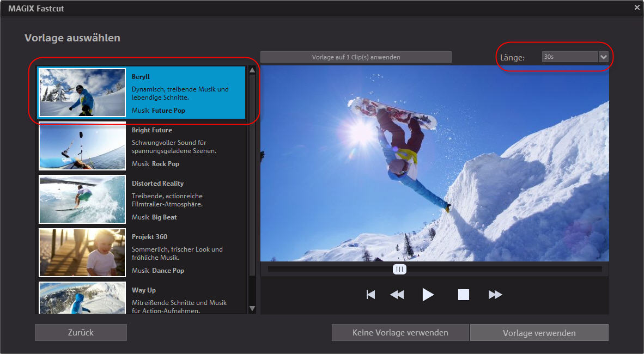The image size is (644, 354).
Task: Click the Länge 30s field
Action: click(570, 57)
